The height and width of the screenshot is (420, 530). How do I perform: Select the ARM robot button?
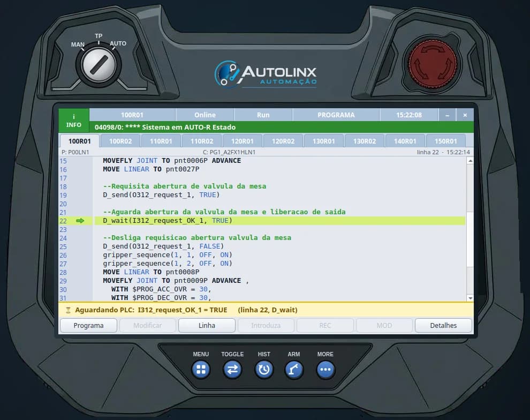coord(294,369)
